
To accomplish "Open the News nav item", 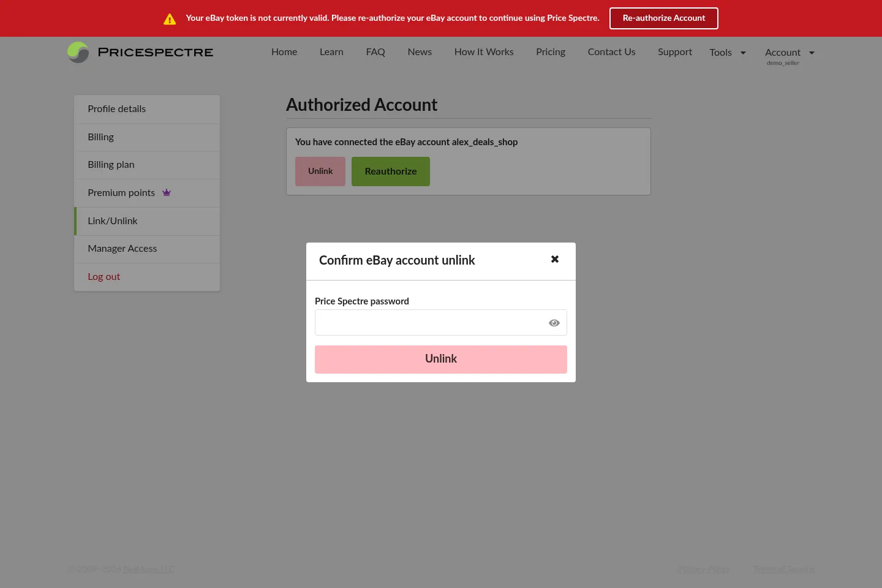I will tap(420, 52).
